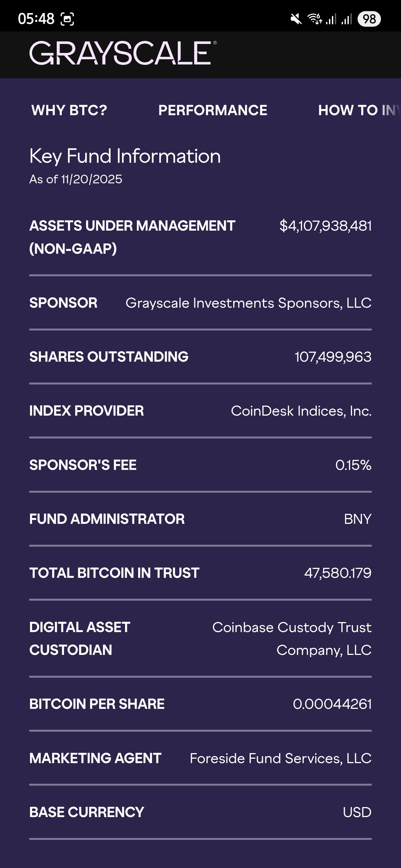Tap Foreside Fund Services, LLC
This screenshot has width=401, height=868.
point(281,758)
